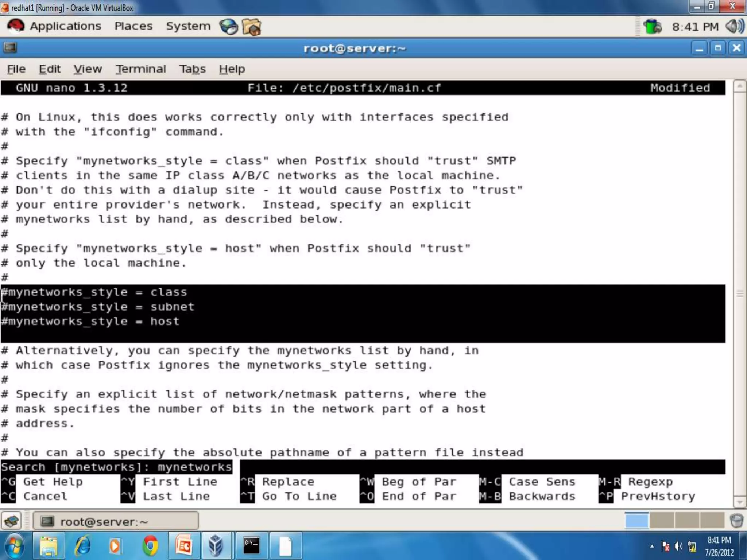
Task: Expand the System menu in top panel
Action: pyautogui.click(x=188, y=26)
